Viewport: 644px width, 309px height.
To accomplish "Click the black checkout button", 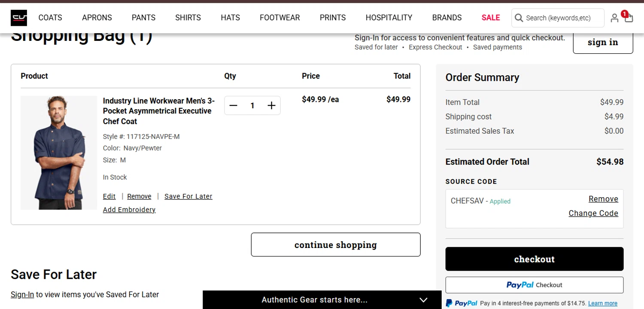I will click(x=535, y=259).
